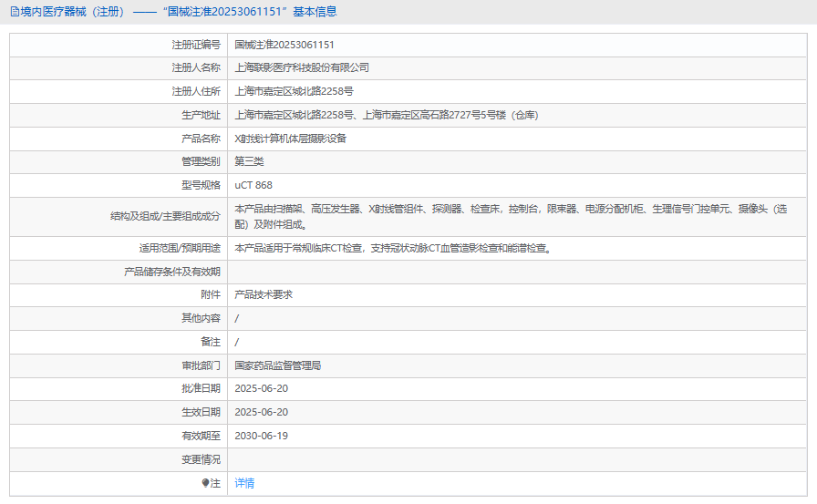Click the 管理类别 label
The image size is (817, 504).
pyautogui.click(x=202, y=161)
